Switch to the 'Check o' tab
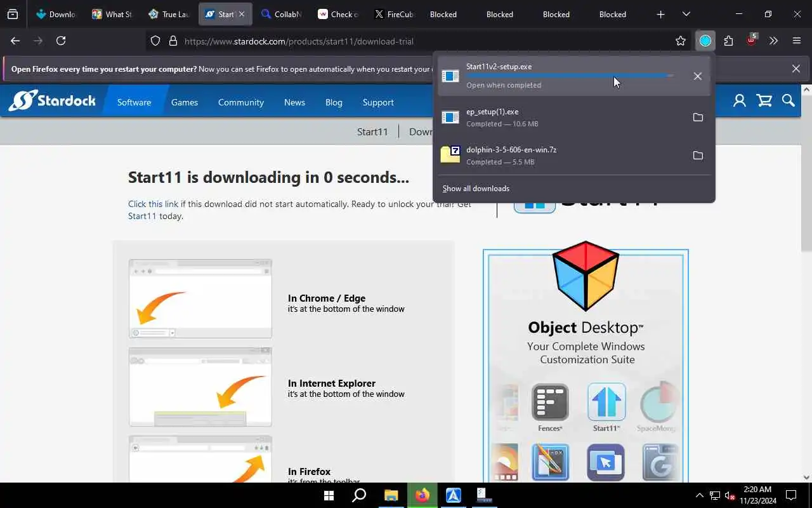 point(338,14)
